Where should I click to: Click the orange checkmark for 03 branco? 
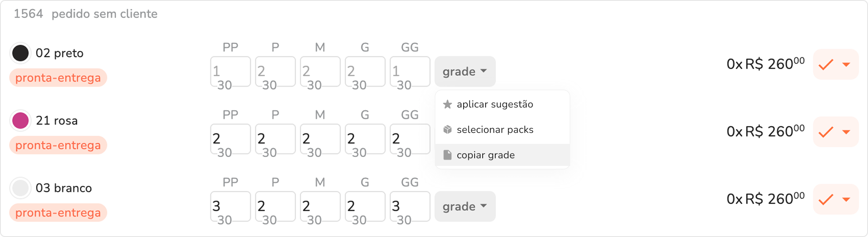pos(825,199)
